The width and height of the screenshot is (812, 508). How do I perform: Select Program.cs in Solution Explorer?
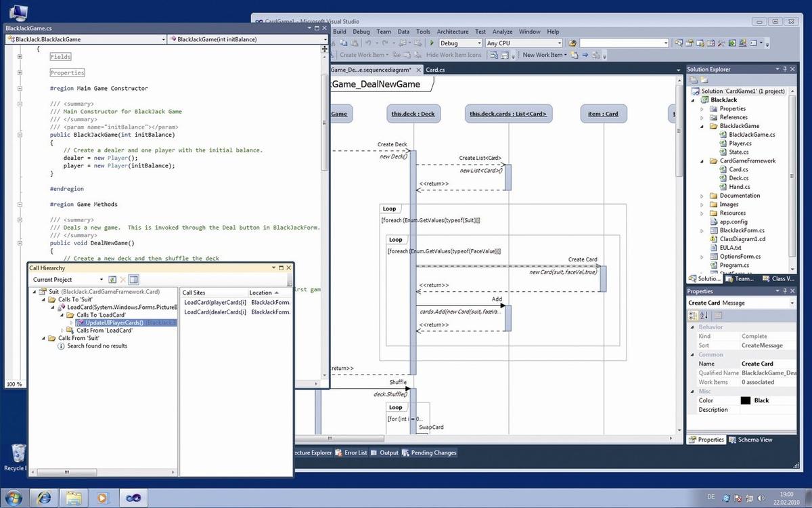click(x=729, y=266)
